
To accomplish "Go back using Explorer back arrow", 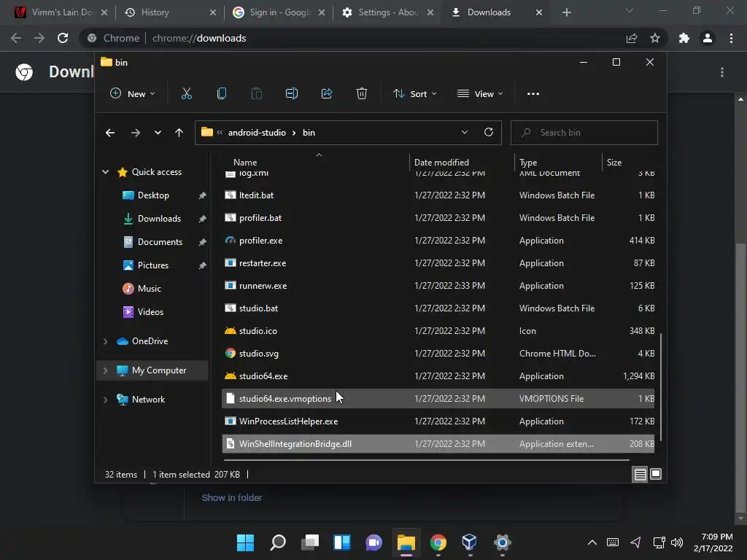I will pos(110,133).
